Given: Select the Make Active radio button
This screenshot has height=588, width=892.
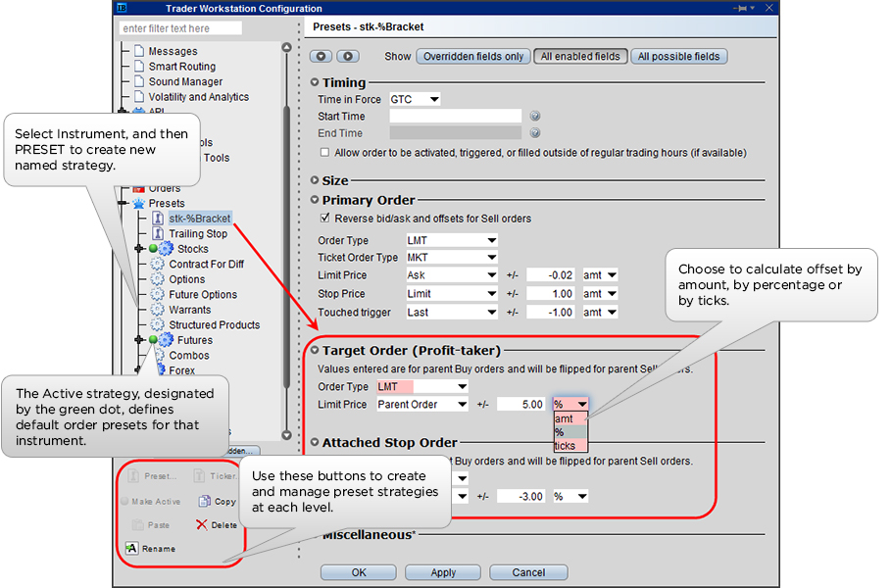Looking at the screenshot, I should pyautogui.click(x=124, y=501).
